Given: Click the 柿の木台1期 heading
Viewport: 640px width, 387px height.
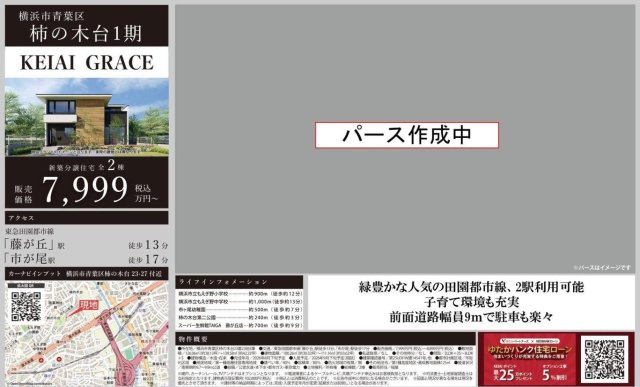Looking at the screenshot, I should [x=86, y=34].
